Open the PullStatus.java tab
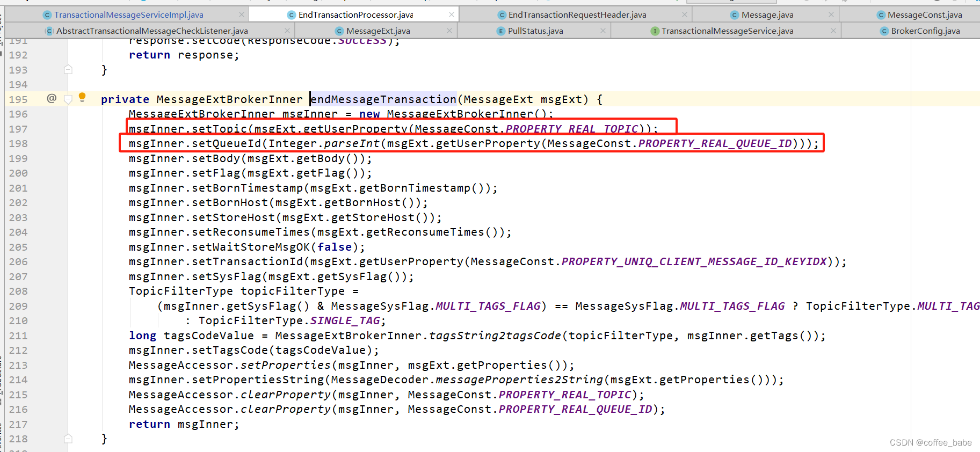Viewport: 980px width, 452px height. coord(535,31)
